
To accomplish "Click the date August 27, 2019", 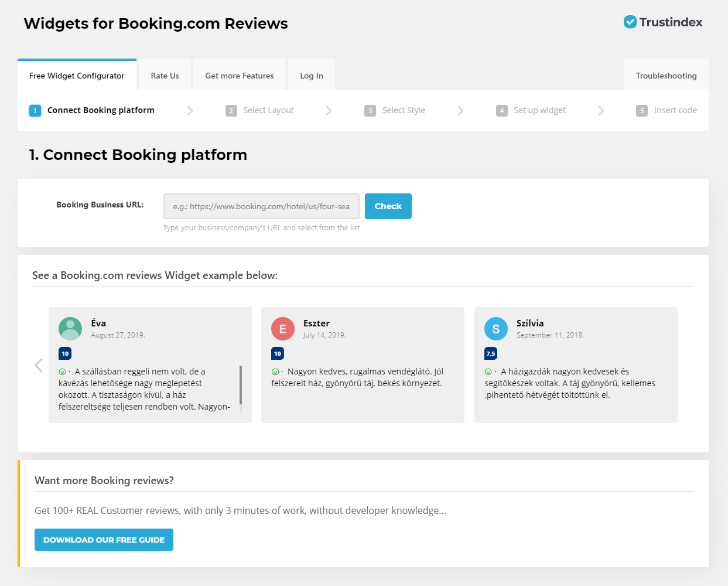I will (x=118, y=335).
